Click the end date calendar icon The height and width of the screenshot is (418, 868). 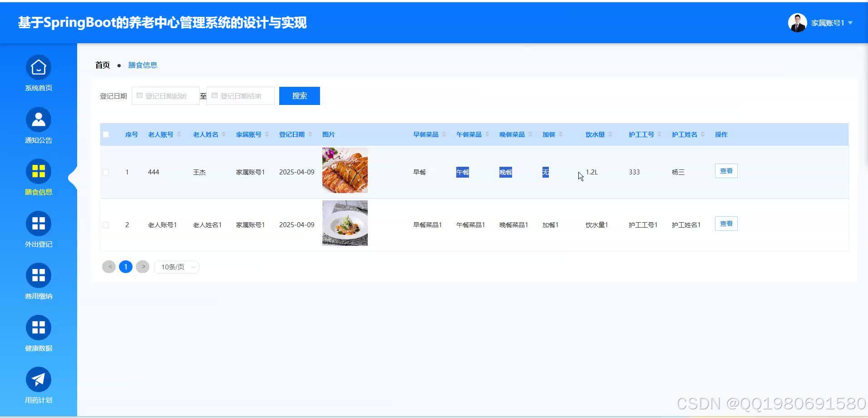click(x=215, y=95)
